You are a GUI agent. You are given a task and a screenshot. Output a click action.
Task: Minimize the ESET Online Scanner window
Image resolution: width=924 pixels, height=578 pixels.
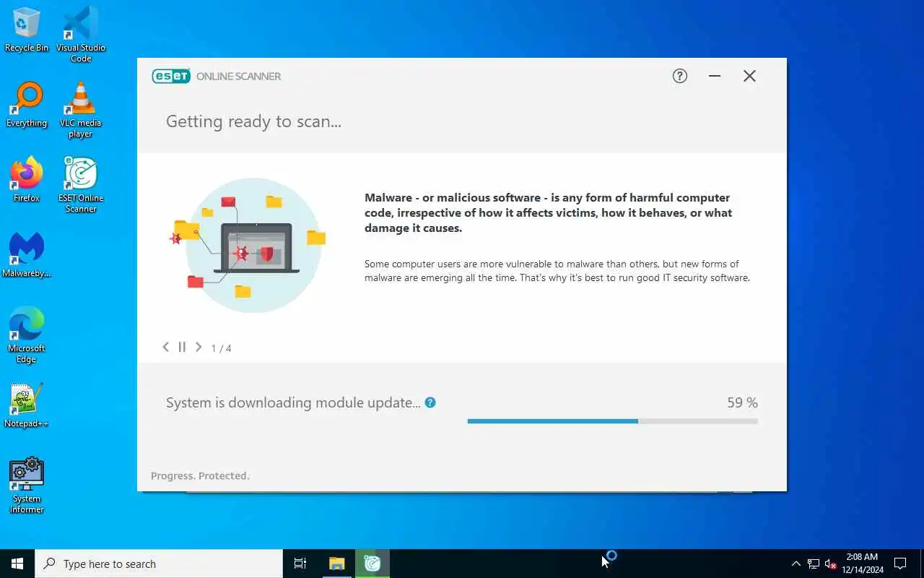(715, 76)
